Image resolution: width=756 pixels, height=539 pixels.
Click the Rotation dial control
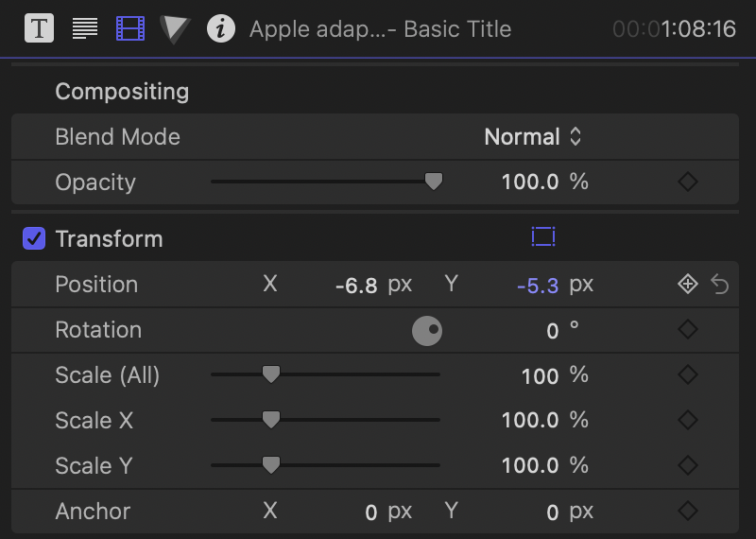tap(427, 331)
